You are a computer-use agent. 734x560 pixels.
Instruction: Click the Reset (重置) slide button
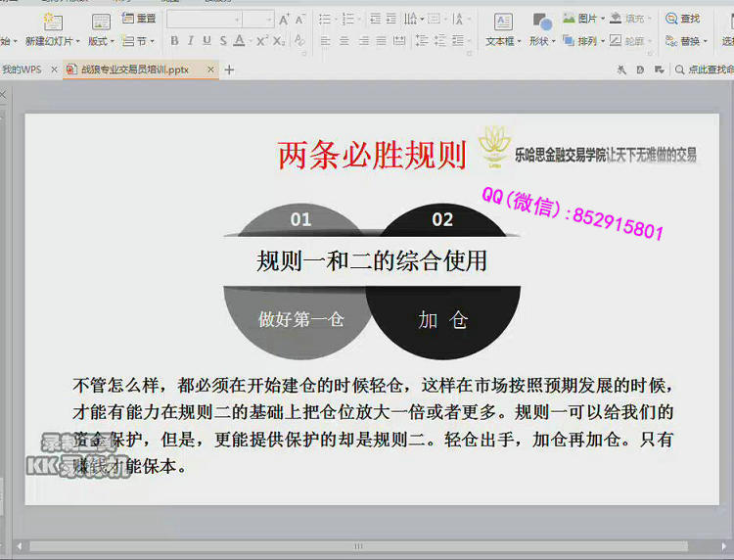[x=139, y=19]
